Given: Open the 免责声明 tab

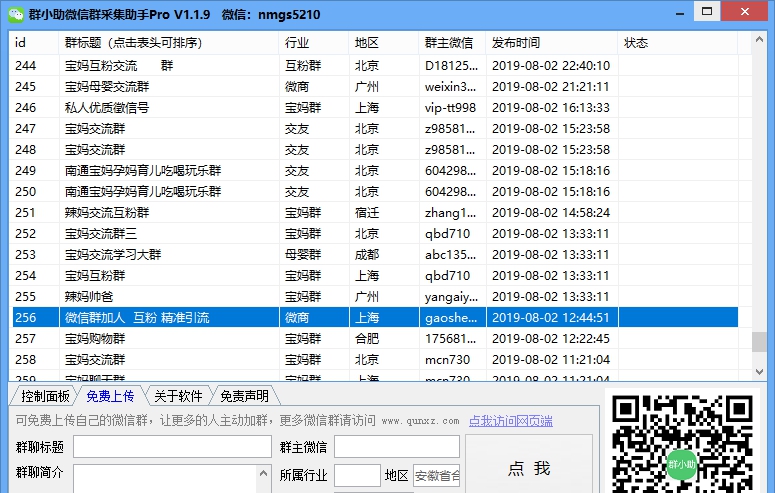Looking at the screenshot, I should click(x=244, y=396).
